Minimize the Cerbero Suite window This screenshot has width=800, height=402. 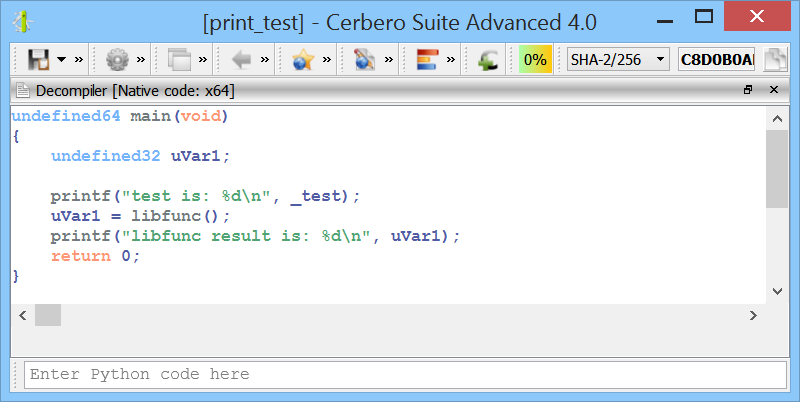(665, 20)
